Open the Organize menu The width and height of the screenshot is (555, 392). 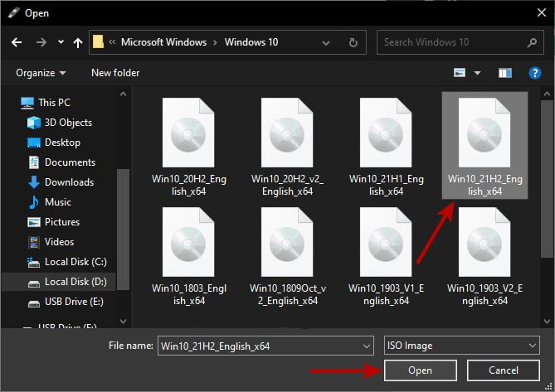click(x=41, y=73)
